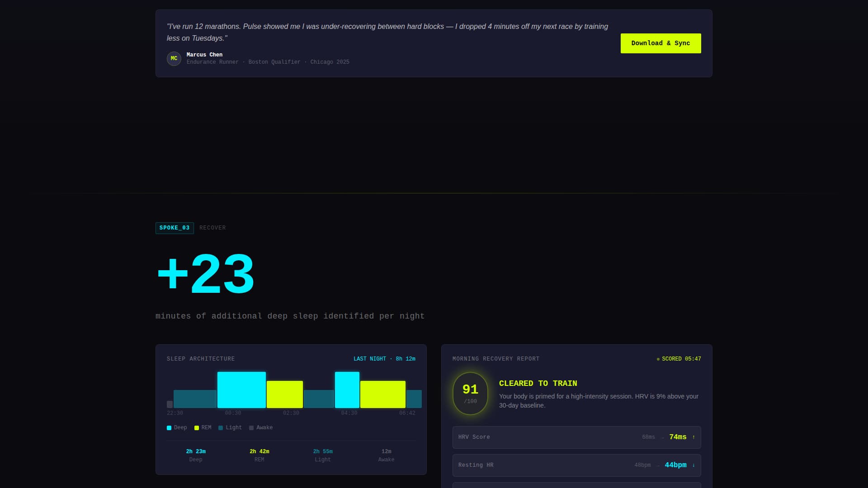Click the green dot next to SCORED 05:47
This screenshot has height=488, width=868.
click(658, 359)
